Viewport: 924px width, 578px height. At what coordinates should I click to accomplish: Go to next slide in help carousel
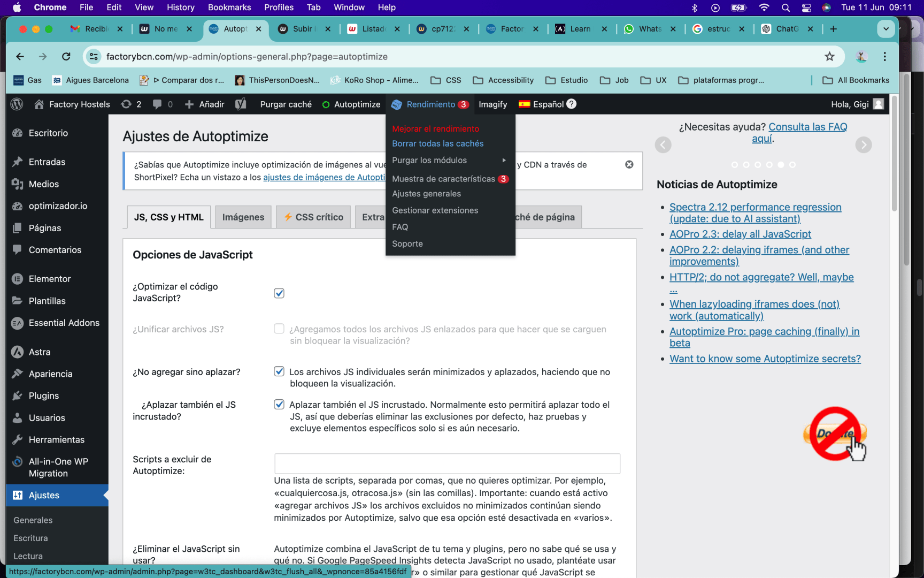coord(864,145)
